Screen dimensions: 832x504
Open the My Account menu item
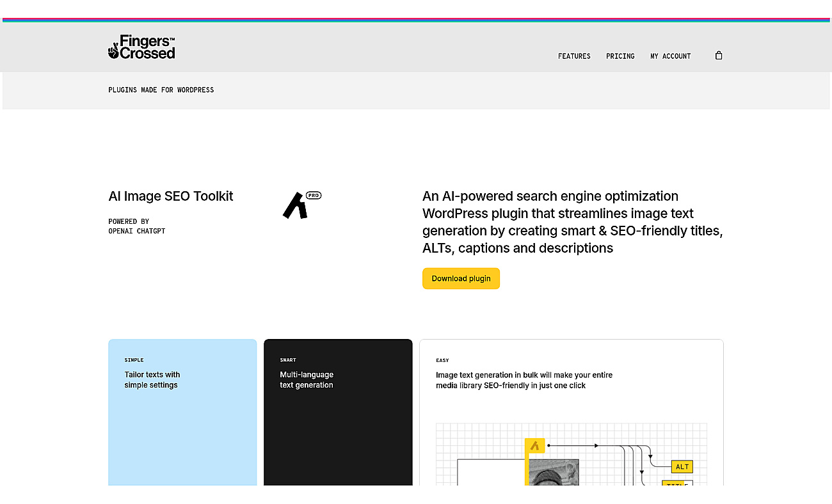tap(671, 56)
